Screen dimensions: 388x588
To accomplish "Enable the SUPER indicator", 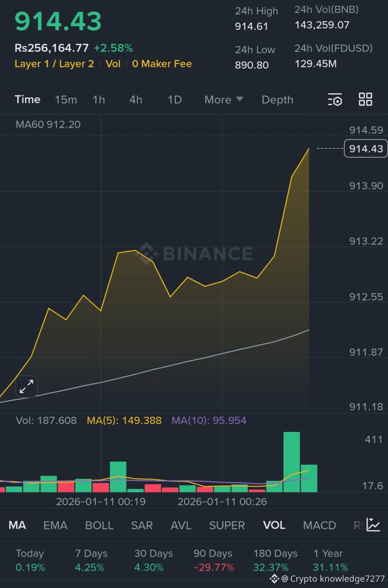I will (227, 525).
